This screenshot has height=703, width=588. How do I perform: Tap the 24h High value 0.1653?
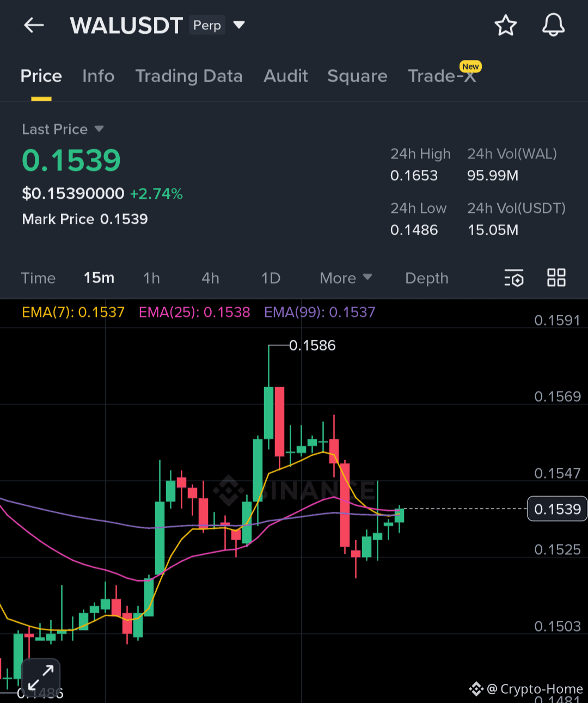pyautogui.click(x=414, y=175)
